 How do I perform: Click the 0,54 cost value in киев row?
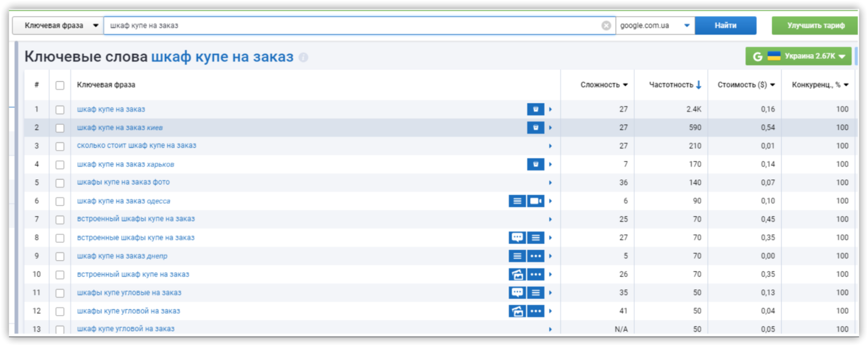click(x=768, y=127)
